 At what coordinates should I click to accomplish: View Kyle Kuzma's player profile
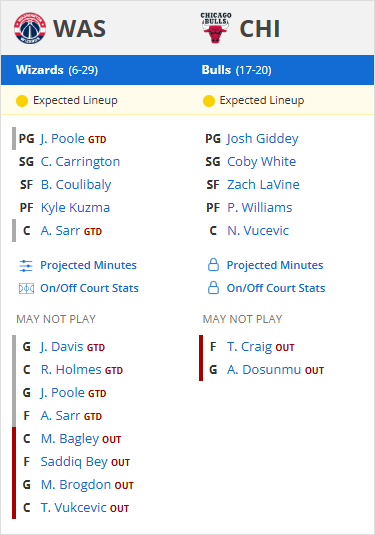tap(75, 207)
